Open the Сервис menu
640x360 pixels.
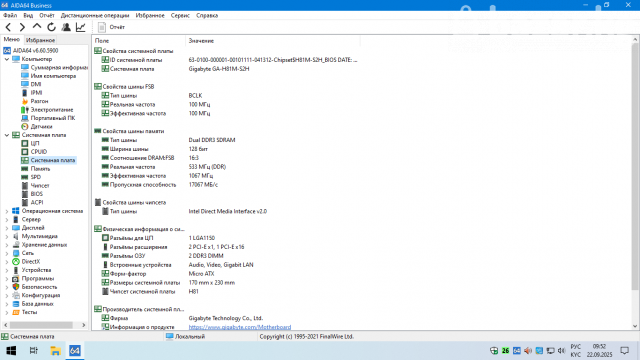pos(180,16)
